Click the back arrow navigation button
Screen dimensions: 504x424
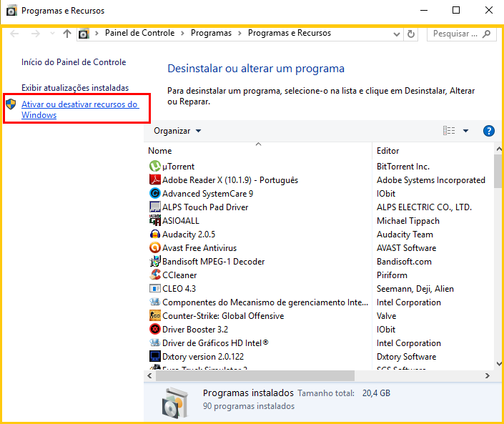click(14, 34)
